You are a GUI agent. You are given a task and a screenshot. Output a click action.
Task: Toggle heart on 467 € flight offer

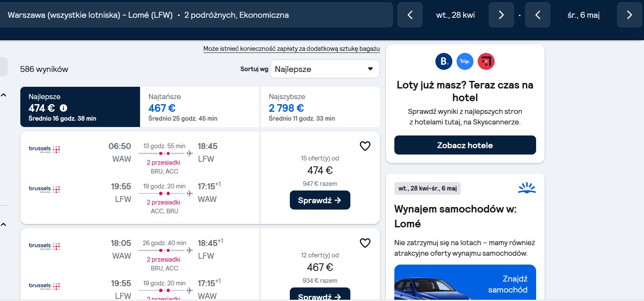(365, 243)
